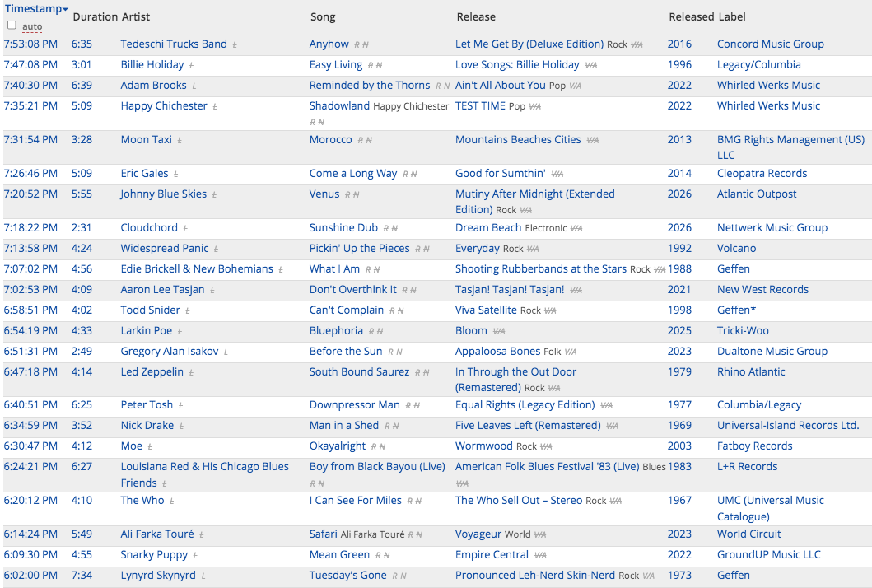Viewport: 872px width, 588px height.
Task: Click the R flag icon next to Venus
Action: point(348,195)
